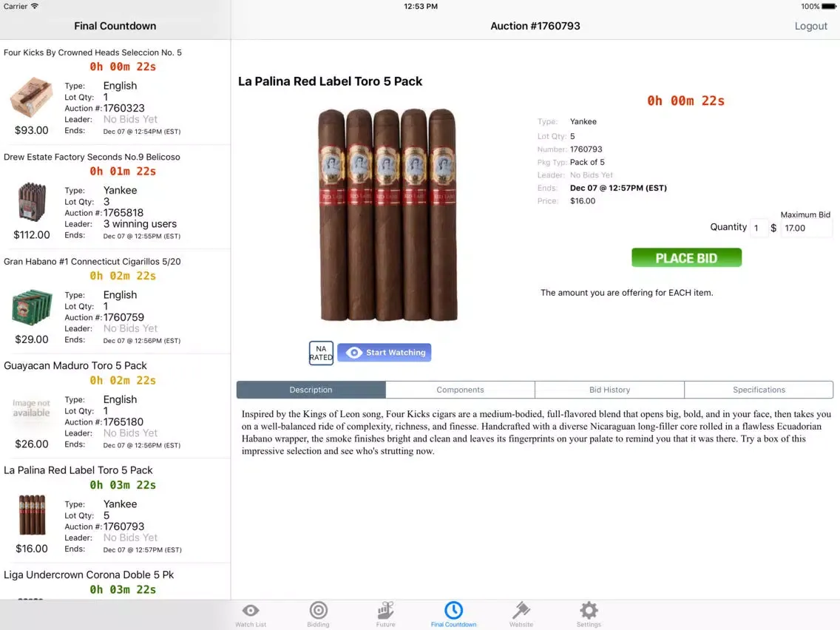This screenshot has height=630, width=840.
Task: Tap the Wi-Fi icon in status bar
Action: [x=34, y=7]
